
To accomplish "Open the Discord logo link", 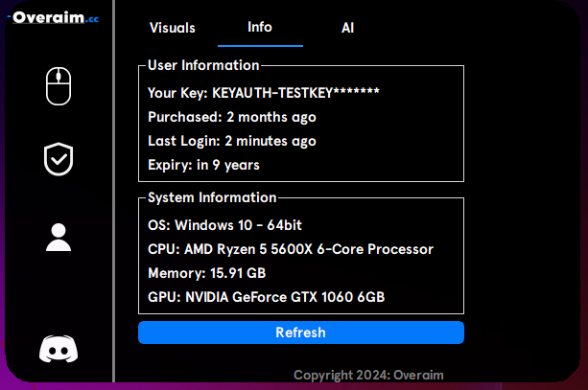I will [59, 349].
